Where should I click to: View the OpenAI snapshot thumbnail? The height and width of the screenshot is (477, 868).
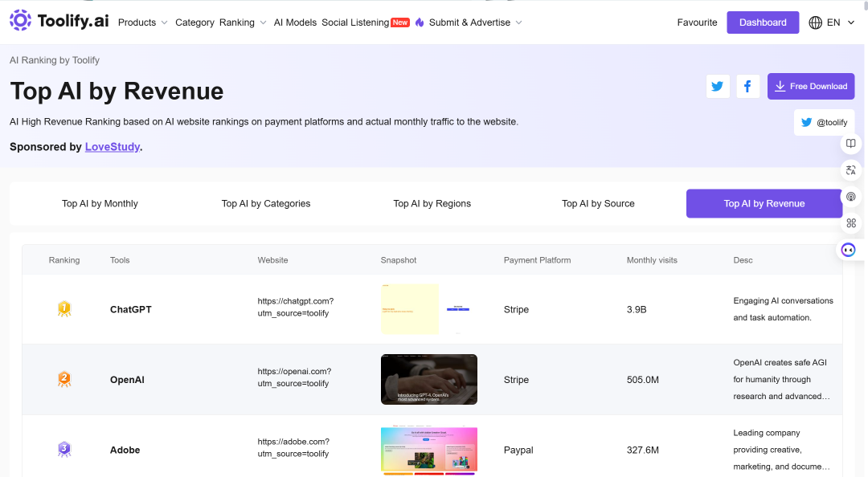coord(429,380)
